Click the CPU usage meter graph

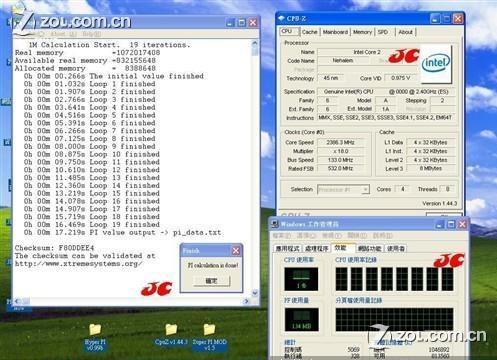tap(301, 279)
